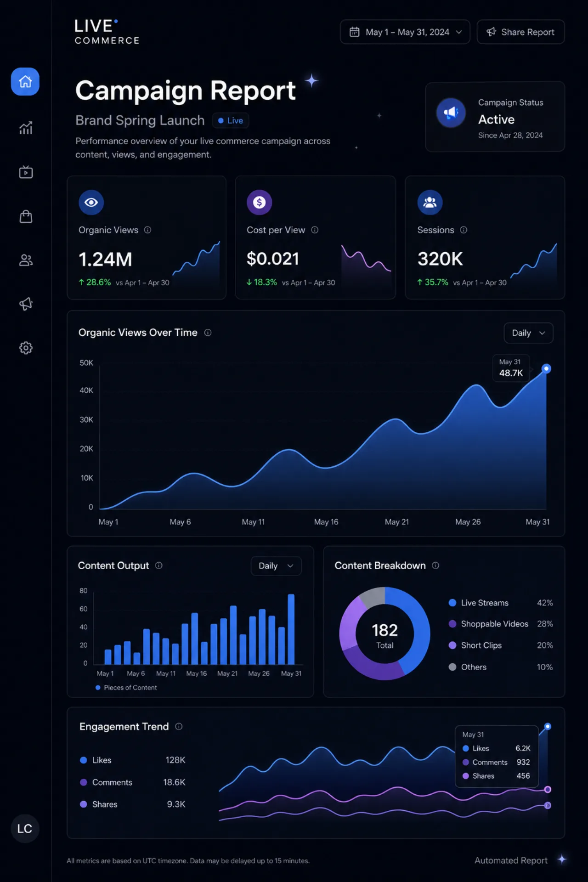This screenshot has width=588, height=882.
Task: Click info icon beside Organic Views Over Time
Action: tap(208, 333)
